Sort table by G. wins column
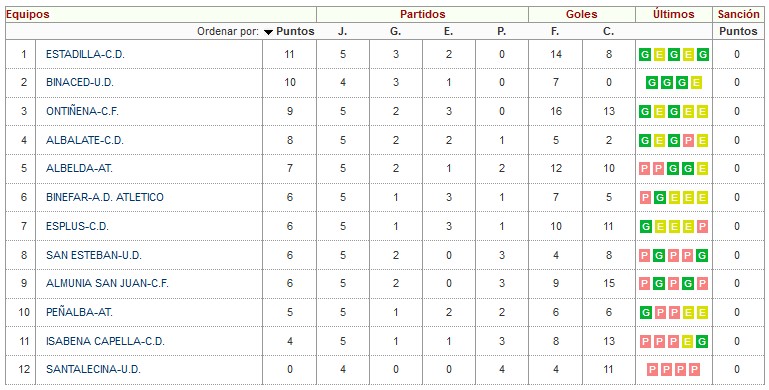Screen dimensions: 769x390 coord(395,31)
